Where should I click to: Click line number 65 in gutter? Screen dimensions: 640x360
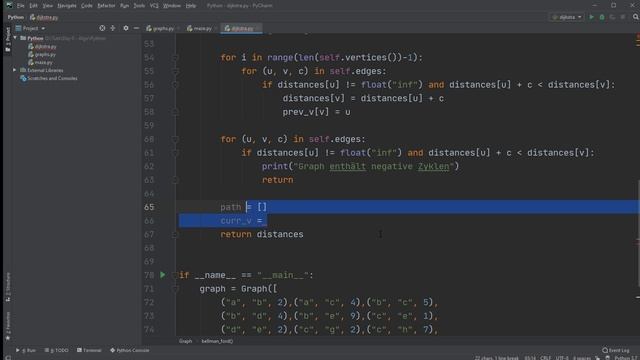click(149, 207)
